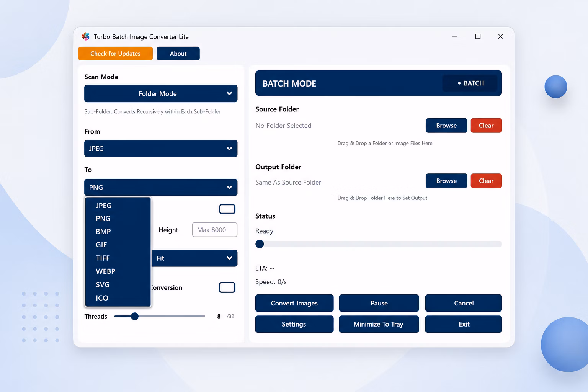Screen dimensions: 588x392
Task: Click the 'Same As Source Folder' output text
Action: click(x=288, y=182)
